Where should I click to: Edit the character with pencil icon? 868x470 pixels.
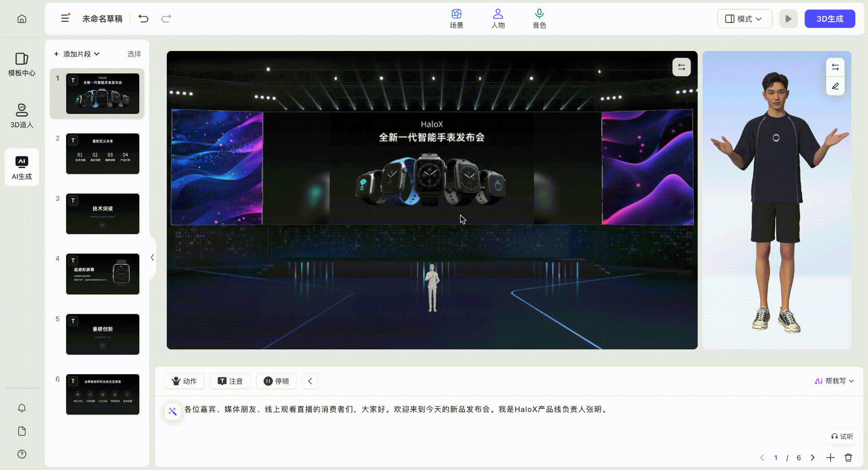pos(835,86)
